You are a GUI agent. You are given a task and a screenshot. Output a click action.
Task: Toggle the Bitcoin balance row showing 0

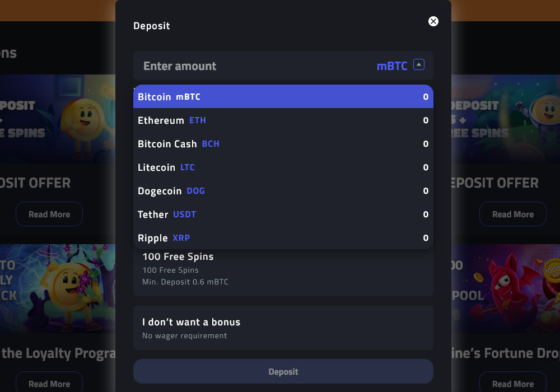[x=425, y=96]
